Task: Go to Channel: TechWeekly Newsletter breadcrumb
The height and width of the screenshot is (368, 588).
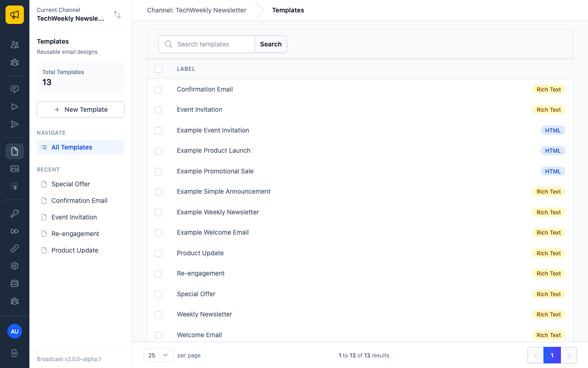Action: pos(197,10)
